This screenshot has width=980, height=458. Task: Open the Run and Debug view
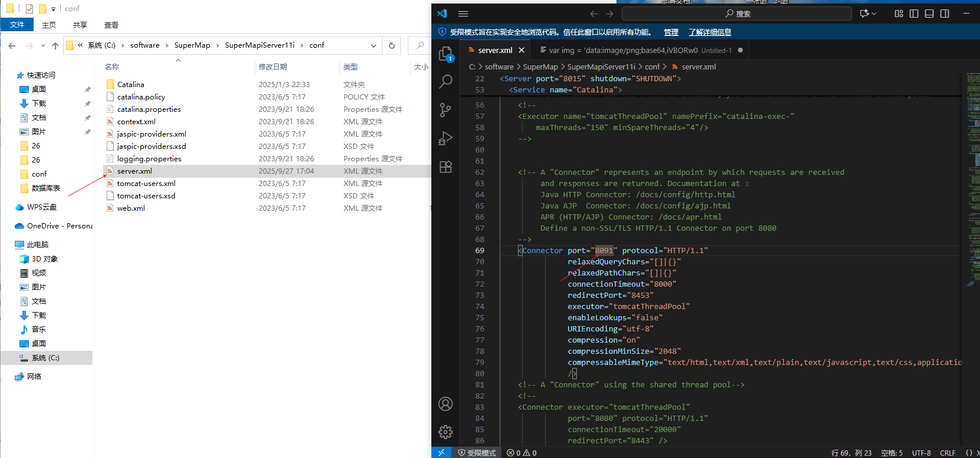[446, 138]
